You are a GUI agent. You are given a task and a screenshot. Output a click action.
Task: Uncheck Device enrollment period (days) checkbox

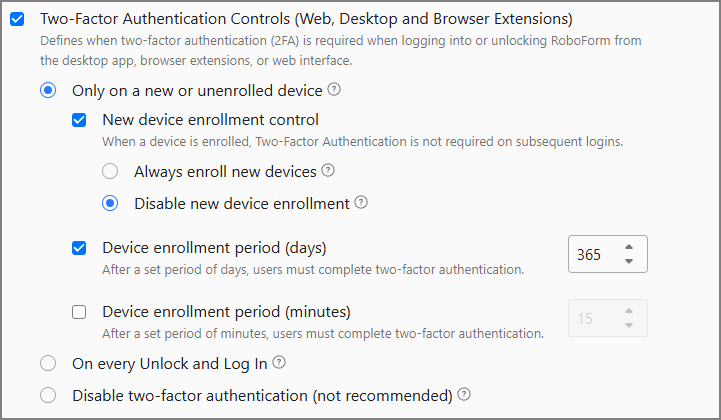coord(79,248)
